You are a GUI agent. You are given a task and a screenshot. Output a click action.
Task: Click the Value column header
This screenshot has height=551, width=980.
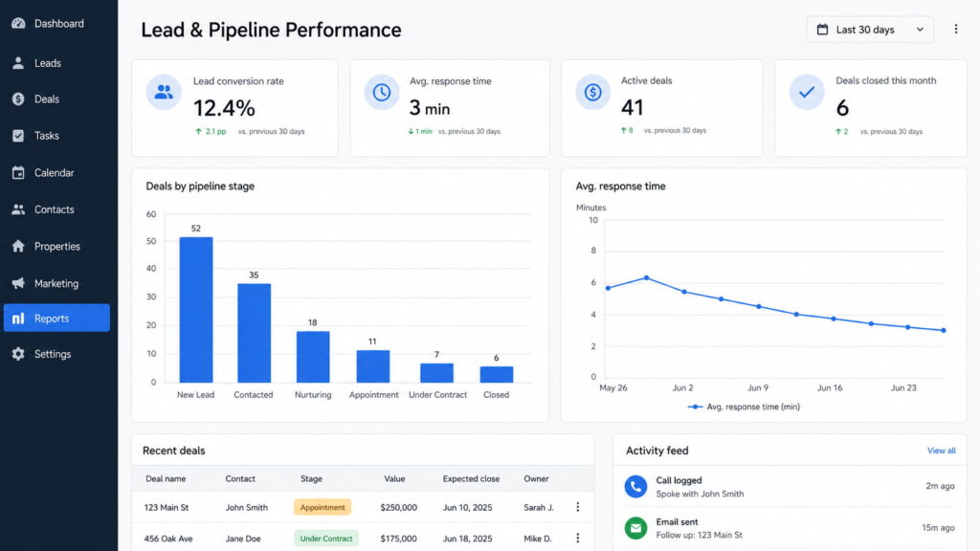click(x=394, y=478)
